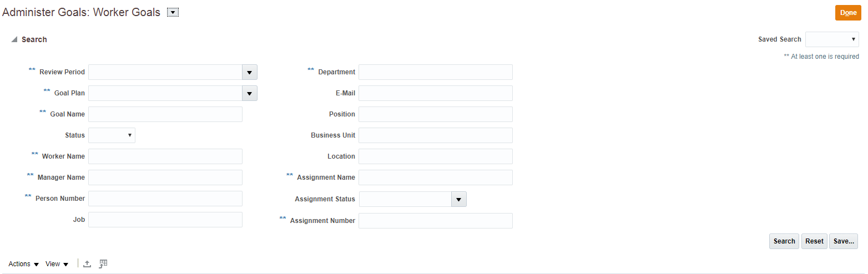Focus the Goal Name text field
Screen dimensions: 868x274
click(165, 114)
